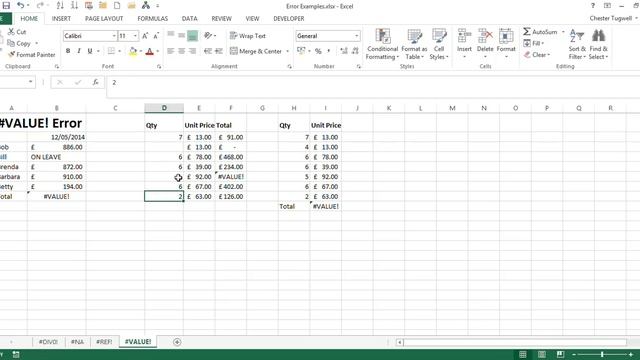The width and height of the screenshot is (640, 360).
Task: Click the Save icon in the quick access toolbar
Action: pos(6,6)
